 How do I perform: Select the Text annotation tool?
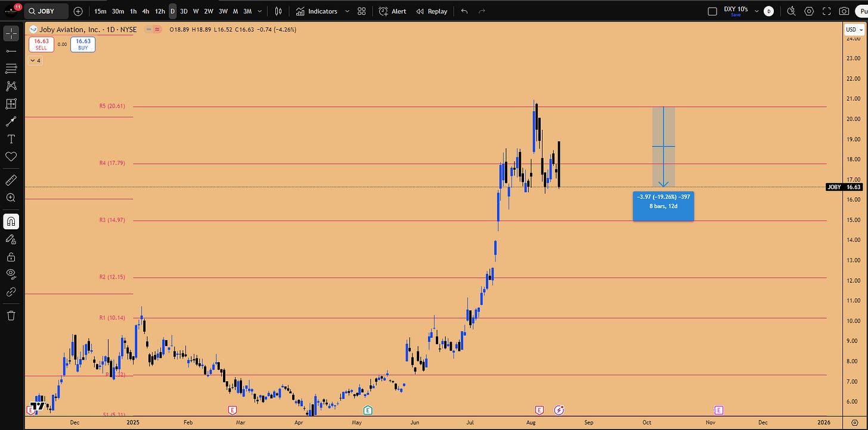click(11, 139)
